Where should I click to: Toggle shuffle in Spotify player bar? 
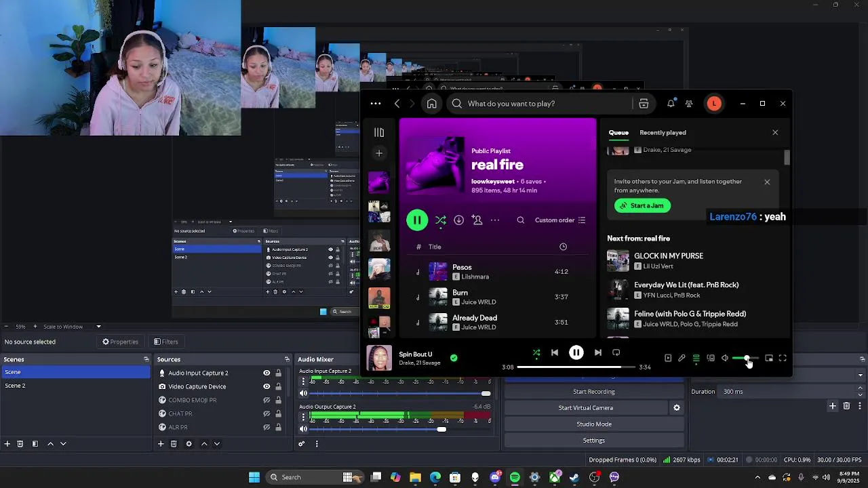pyautogui.click(x=536, y=352)
